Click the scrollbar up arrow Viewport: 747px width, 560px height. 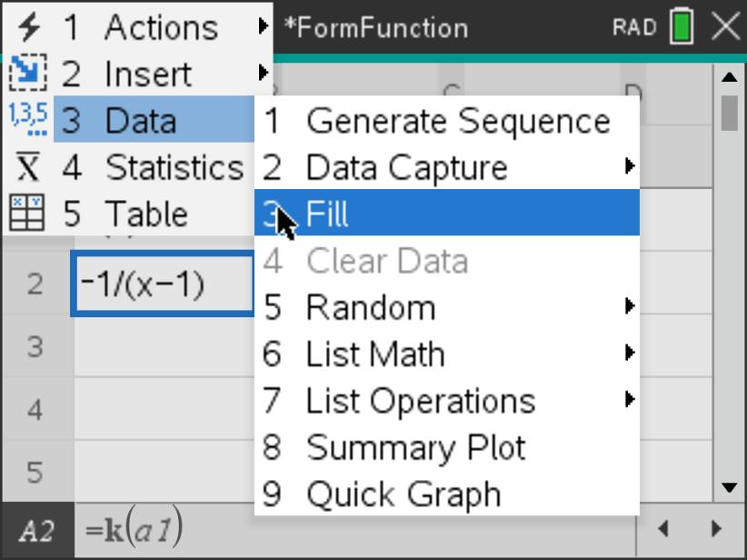coord(729,78)
